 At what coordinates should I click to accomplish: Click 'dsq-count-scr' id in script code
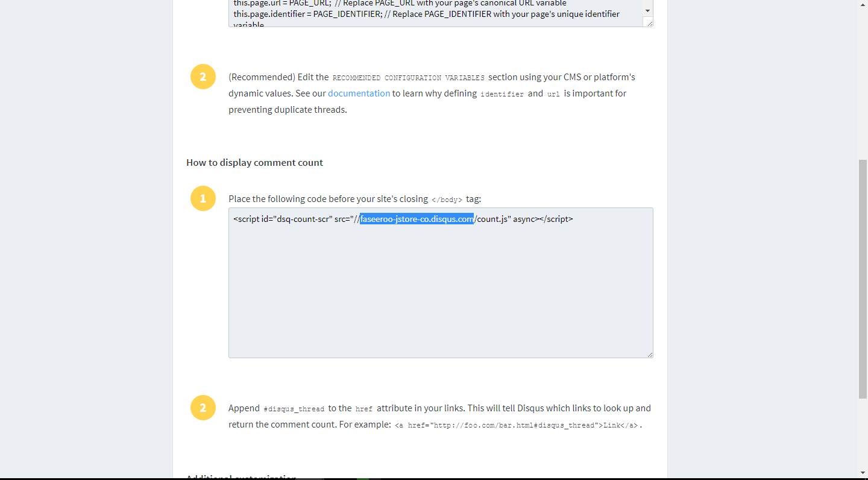tap(303, 219)
